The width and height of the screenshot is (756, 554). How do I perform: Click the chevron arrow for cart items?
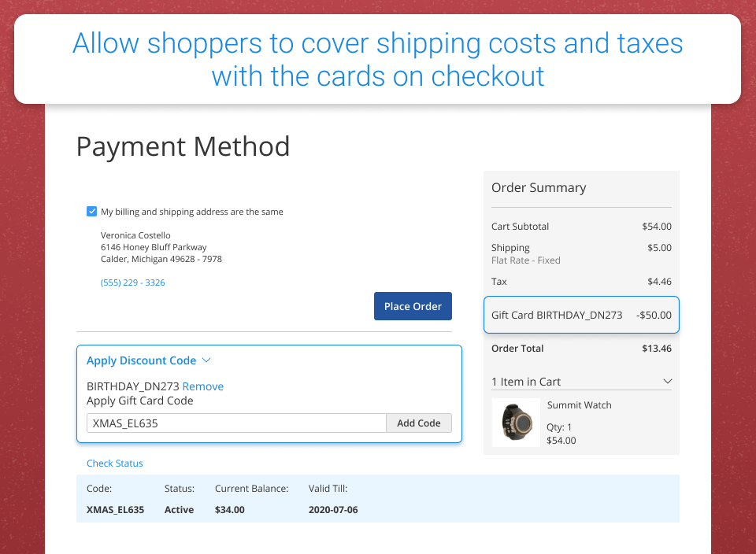tap(667, 382)
